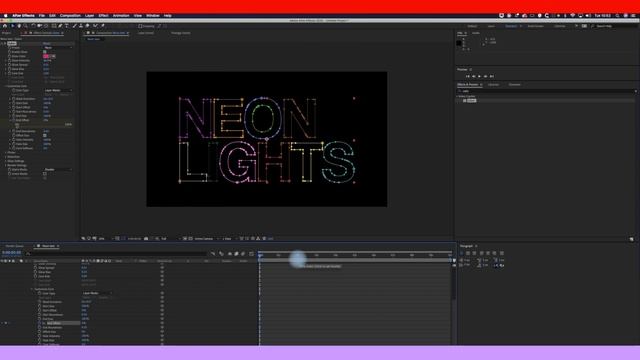Select the Brush tool
640x360 pixels.
pos(74,26)
